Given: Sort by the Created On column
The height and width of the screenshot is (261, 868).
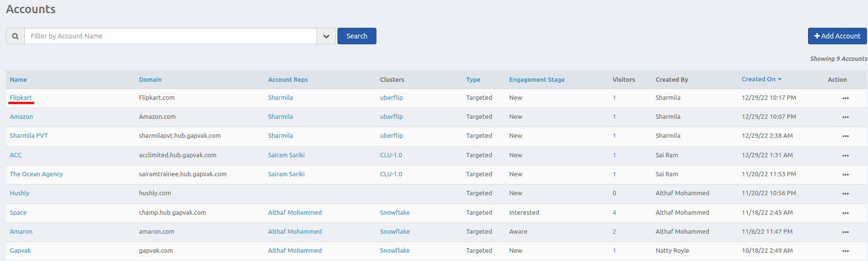Looking at the screenshot, I should (x=761, y=79).
